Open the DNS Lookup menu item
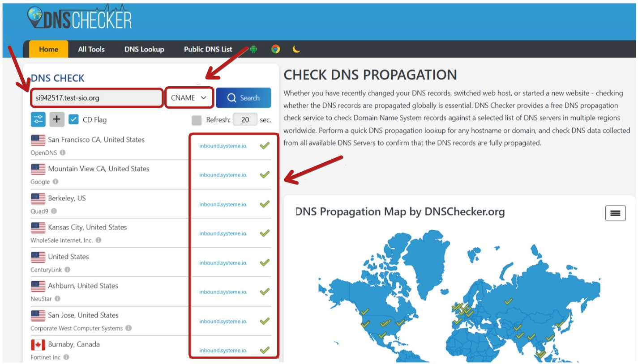This screenshot has width=638, height=364. pos(144,49)
